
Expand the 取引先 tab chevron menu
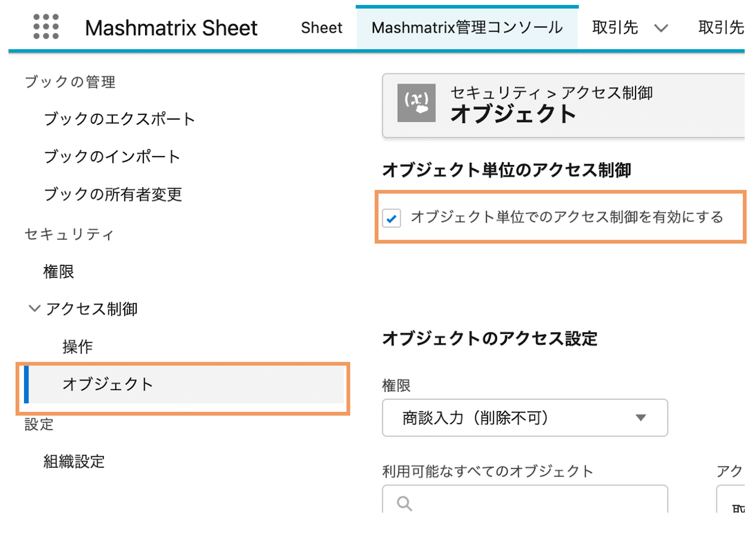coord(661,28)
